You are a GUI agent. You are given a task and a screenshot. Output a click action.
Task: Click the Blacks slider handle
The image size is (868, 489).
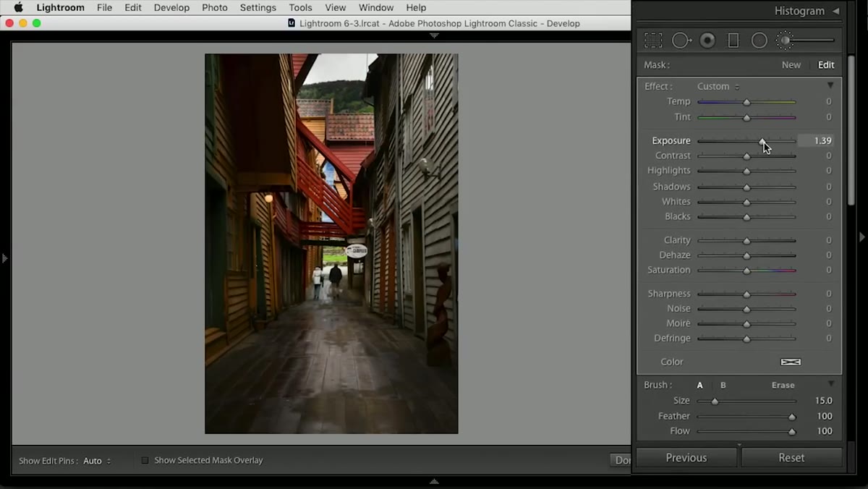(746, 217)
